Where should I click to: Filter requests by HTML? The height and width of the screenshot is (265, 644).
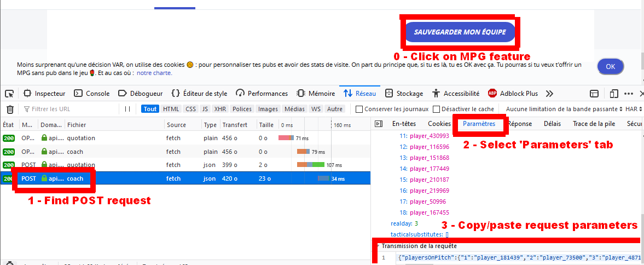(x=171, y=110)
